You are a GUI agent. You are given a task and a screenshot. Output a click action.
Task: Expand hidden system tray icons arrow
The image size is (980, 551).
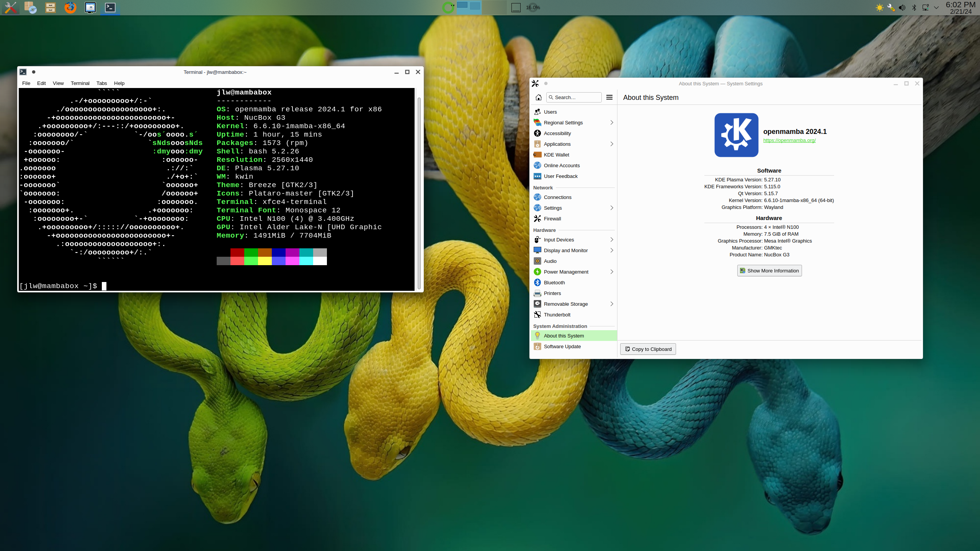click(x=936, y=8)
